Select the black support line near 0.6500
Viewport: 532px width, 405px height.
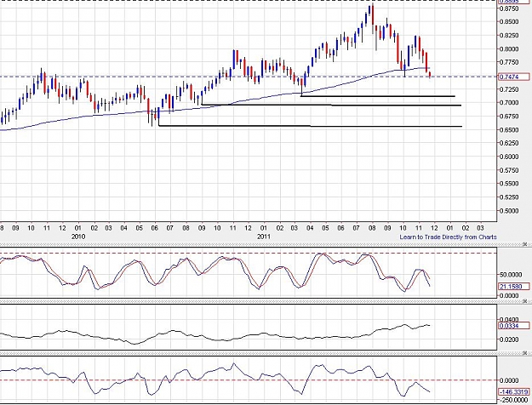pyautogui.click(x=310, y=126)
